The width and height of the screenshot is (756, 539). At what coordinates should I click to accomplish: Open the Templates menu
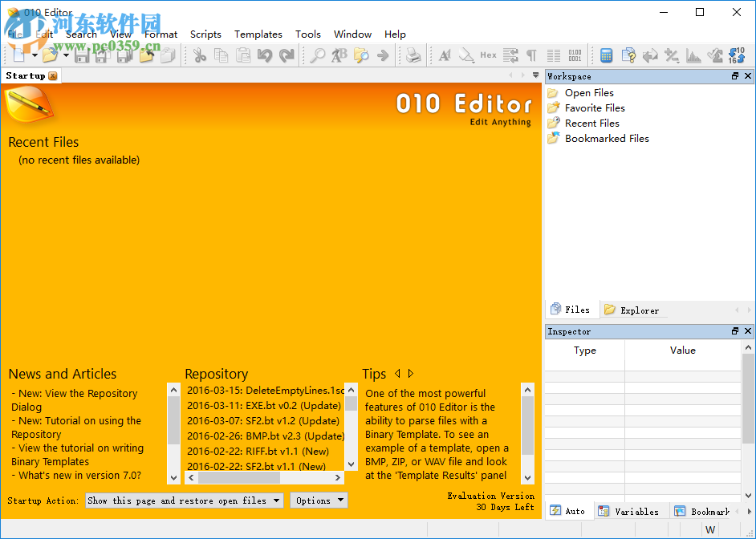point(258,34)
